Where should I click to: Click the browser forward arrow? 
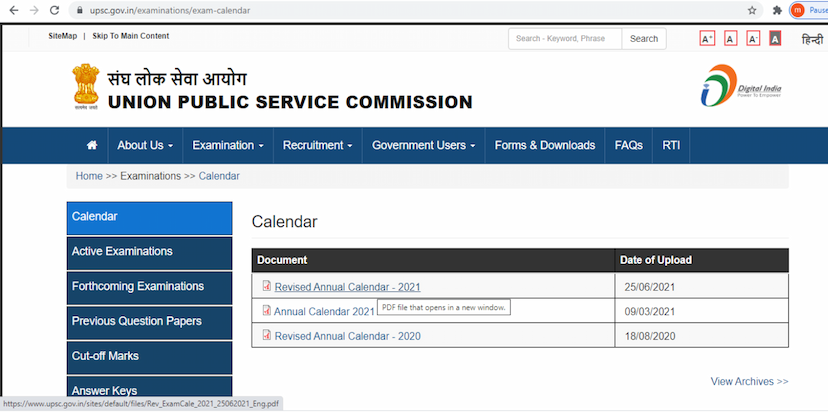click(x=34, y=11)
